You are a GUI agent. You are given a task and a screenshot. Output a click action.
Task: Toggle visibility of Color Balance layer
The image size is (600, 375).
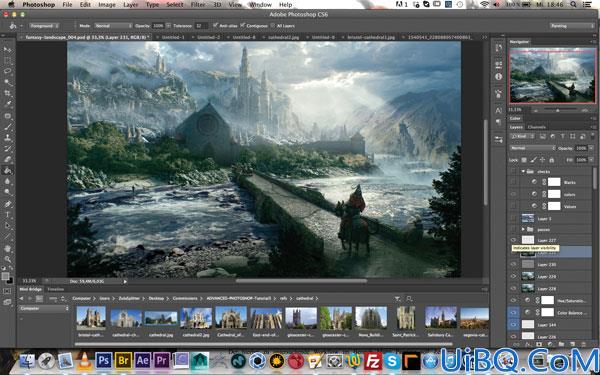[514, 313]
